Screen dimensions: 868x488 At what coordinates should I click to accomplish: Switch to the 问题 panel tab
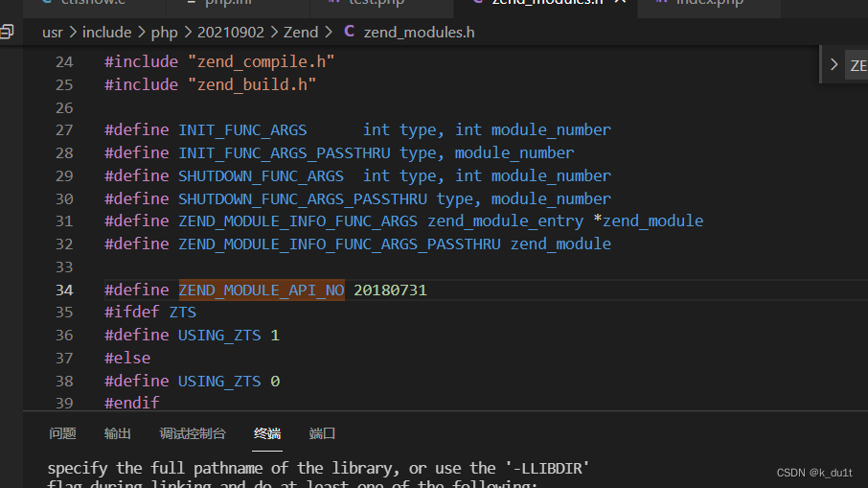coord(62,433)
